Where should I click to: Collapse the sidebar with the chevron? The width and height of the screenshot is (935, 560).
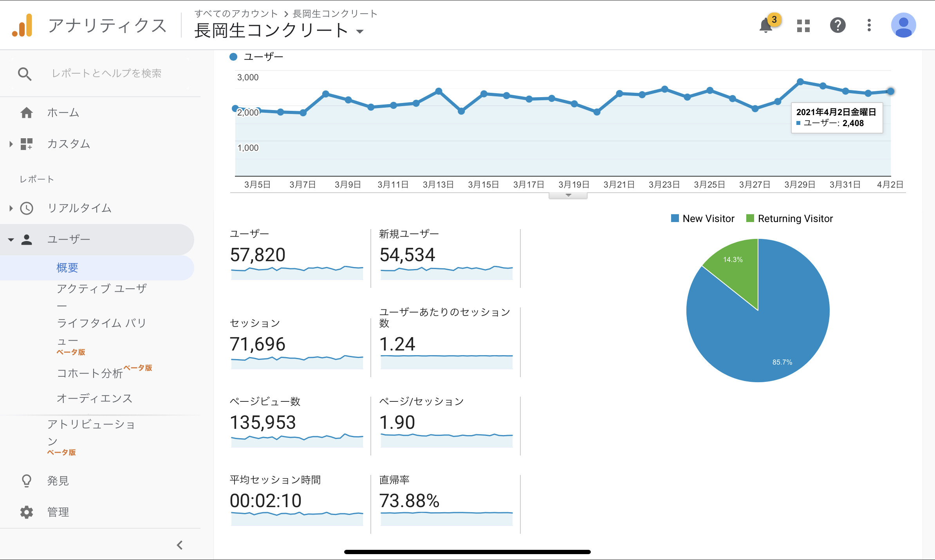pos(180,545)
